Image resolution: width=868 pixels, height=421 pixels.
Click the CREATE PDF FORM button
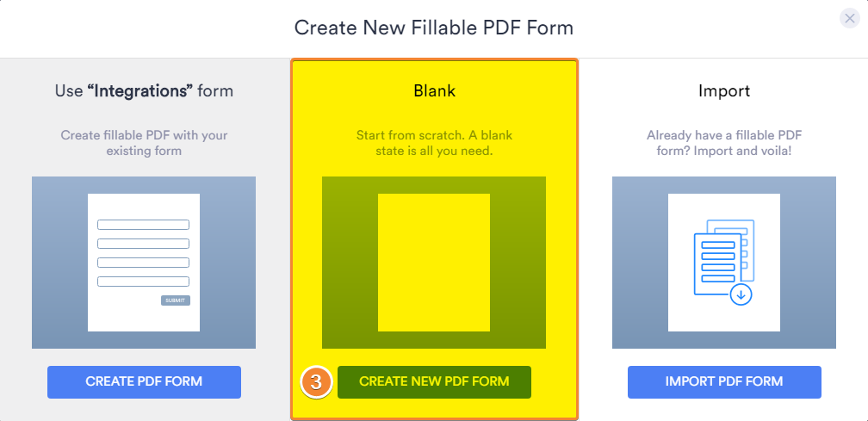[144, 381]
